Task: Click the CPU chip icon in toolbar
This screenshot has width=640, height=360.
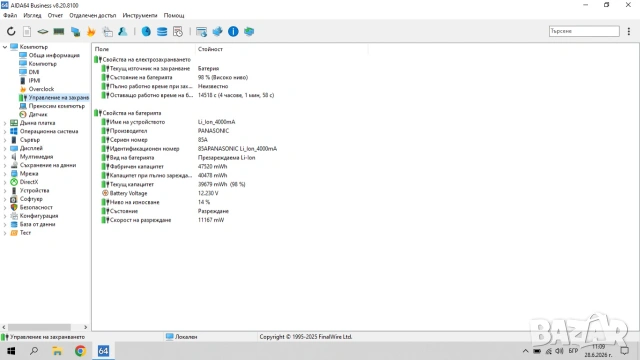Action: [x=42, y=31]
